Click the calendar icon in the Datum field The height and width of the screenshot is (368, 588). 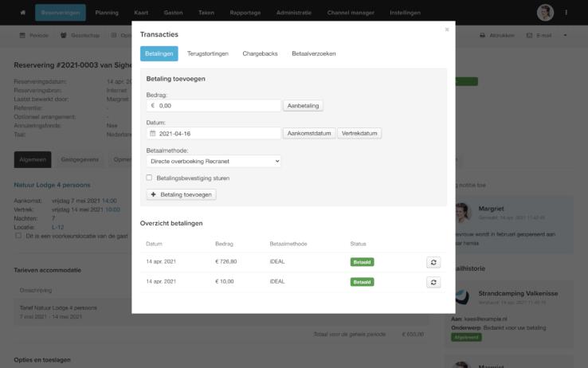click(x=153, y=133)
